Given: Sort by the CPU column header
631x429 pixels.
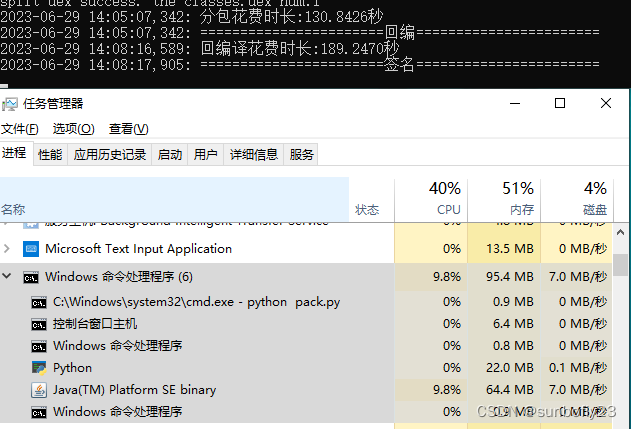Looking at the screenshot, I should (x=431, y=200).
